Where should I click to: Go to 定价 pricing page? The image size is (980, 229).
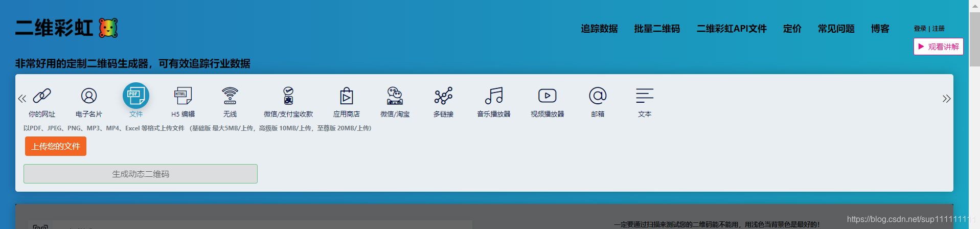pyautogui.click(x=792, y=29)
